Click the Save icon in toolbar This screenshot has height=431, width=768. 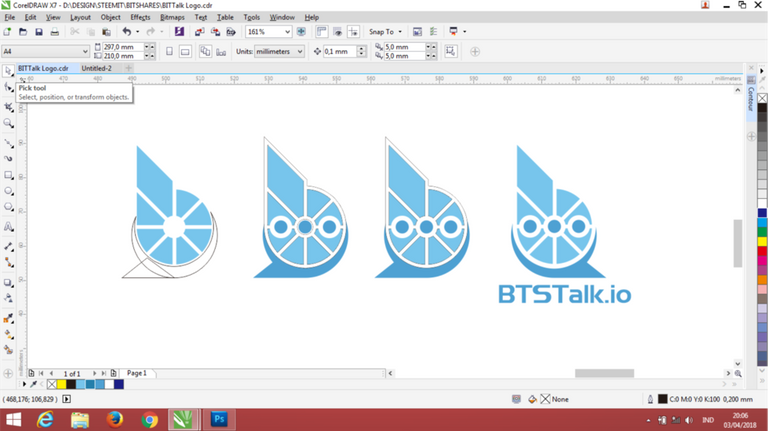point(38,32)
